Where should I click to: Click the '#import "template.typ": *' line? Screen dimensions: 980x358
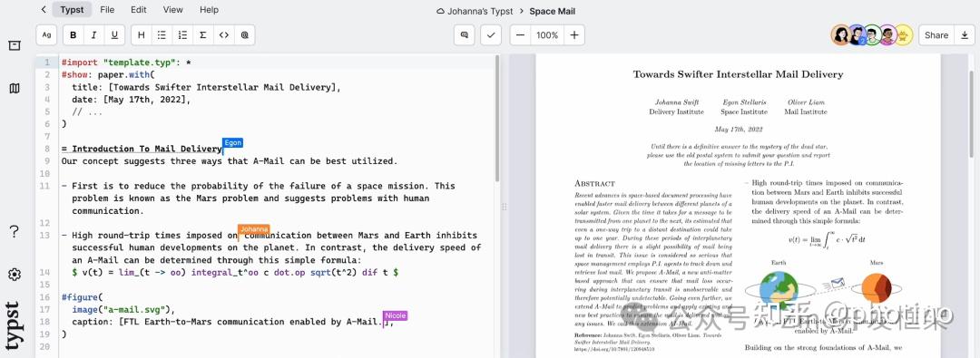(x=126, y=63)
